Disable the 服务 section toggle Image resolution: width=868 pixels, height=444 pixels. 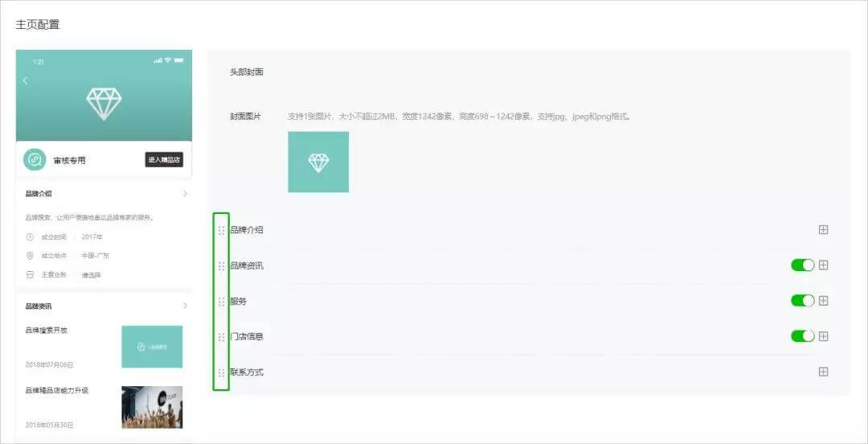click(x=802, y=301)
